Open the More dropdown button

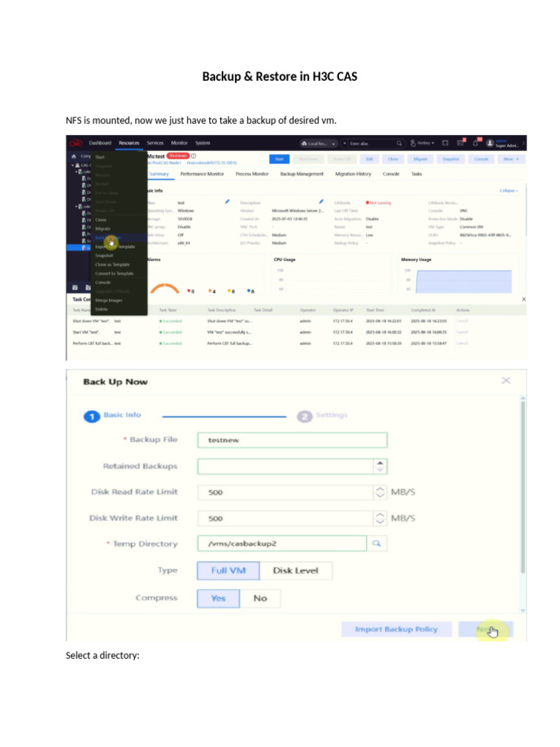point(511,159)
